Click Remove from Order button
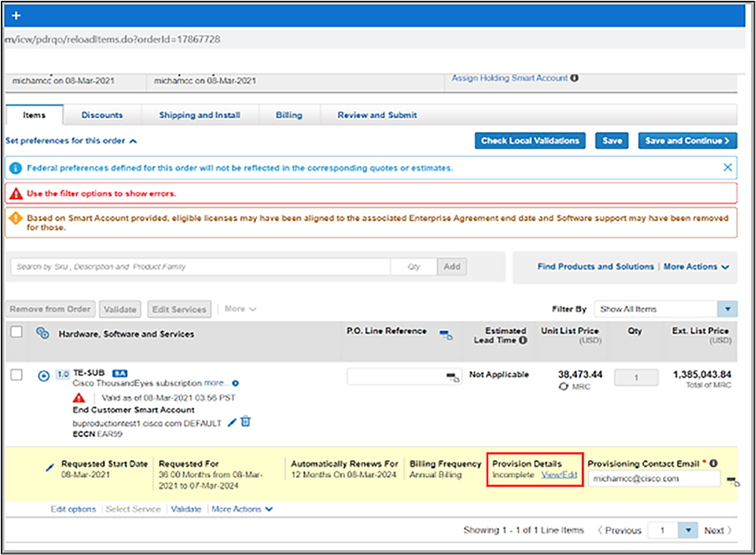 50,309
